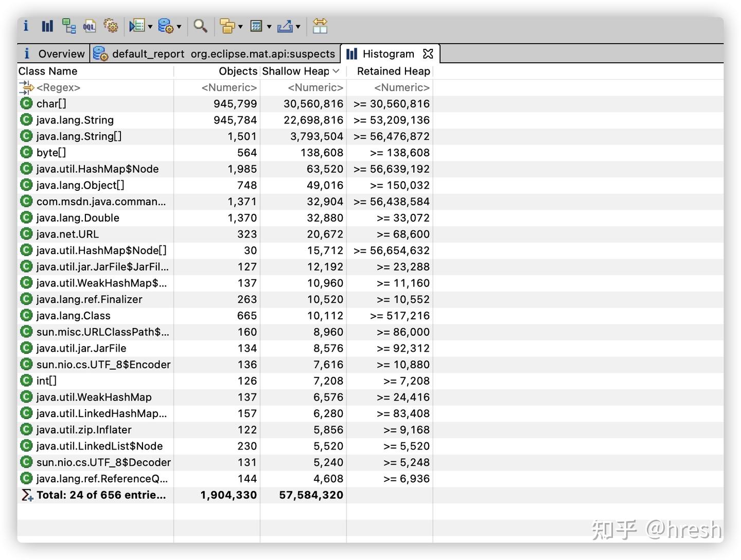Viewport: 741px width, 560px height.
Task: Sort by the Class Name column header
Action: 95,71
